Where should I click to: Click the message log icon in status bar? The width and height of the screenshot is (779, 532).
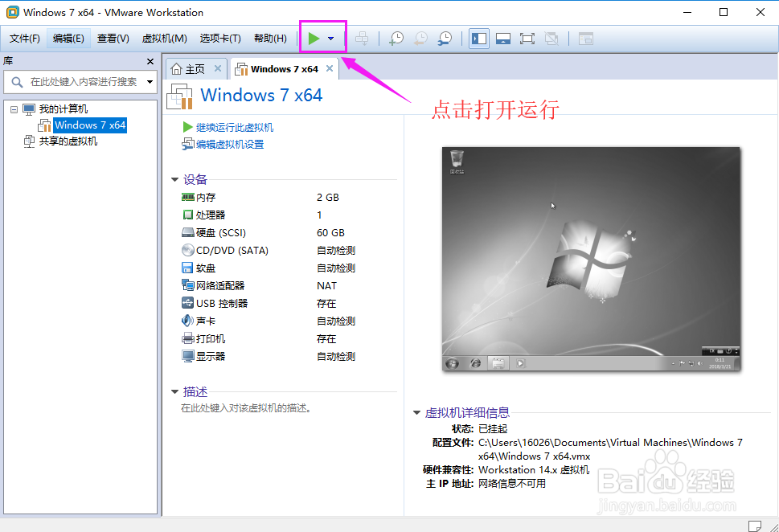pyautogui.click(x=755, y=526)
